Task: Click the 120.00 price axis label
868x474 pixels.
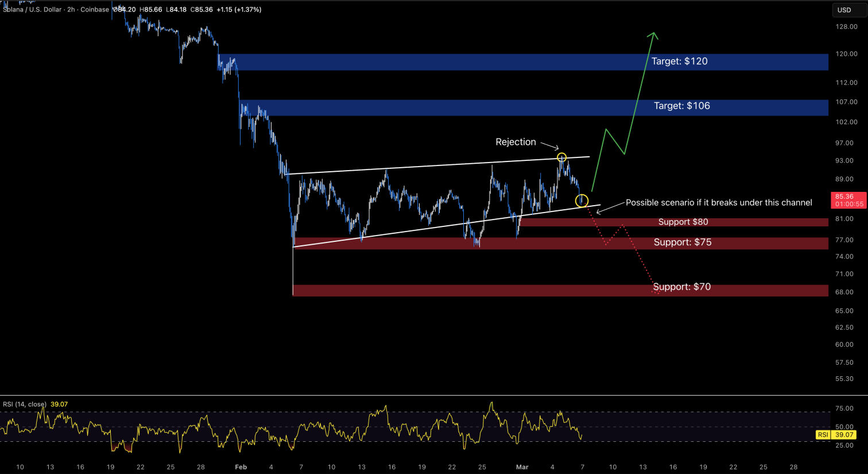Action: (x=847, y=54)
